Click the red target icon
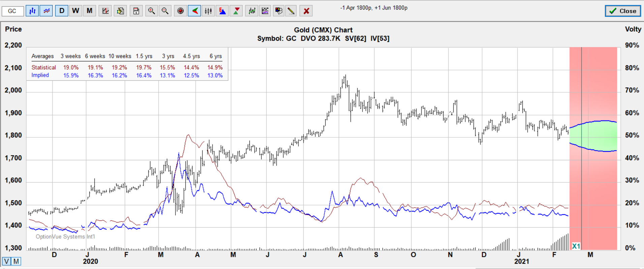This screenshot has width=644, height=269. [x=181, y=11]
